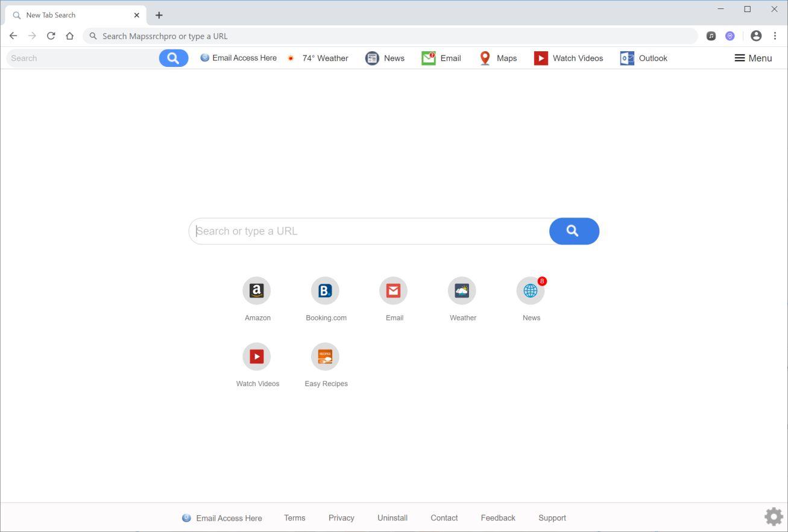Click the purple extension icon near the address bar
788x532 pixels.
730,36
